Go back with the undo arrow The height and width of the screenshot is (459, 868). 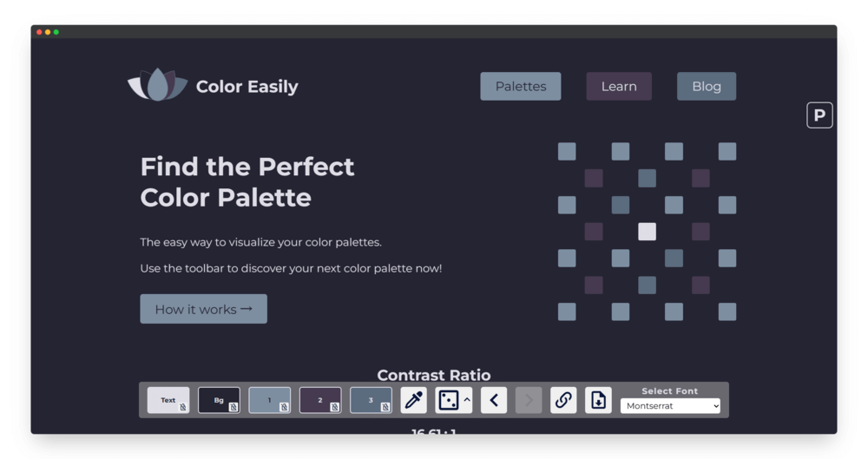[494, 400]
